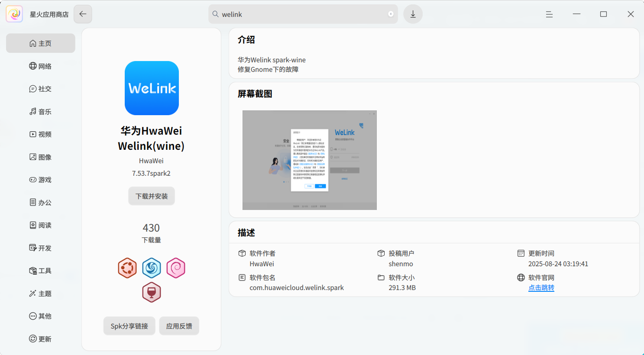
Task: Open the 网络 category
Action: point(41,66)
